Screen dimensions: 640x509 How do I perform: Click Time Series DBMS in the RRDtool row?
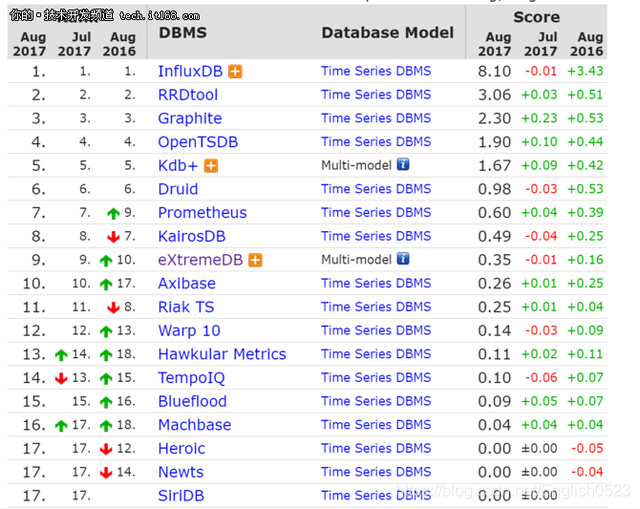click(376, 95)
